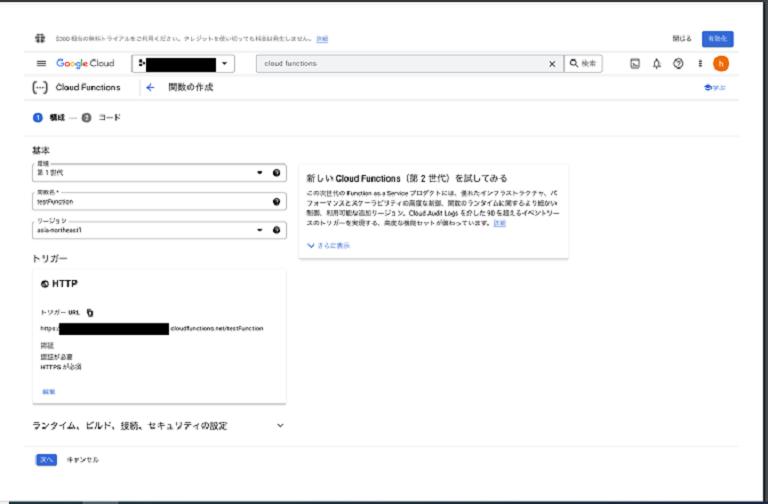Open the hamburger navigation menu
This screenshot has height=504, width=768.
pos(41,64)
